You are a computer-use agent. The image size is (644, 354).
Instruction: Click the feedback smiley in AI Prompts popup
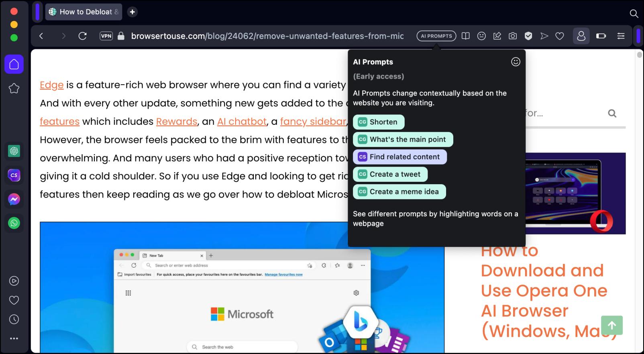point(516,61)
